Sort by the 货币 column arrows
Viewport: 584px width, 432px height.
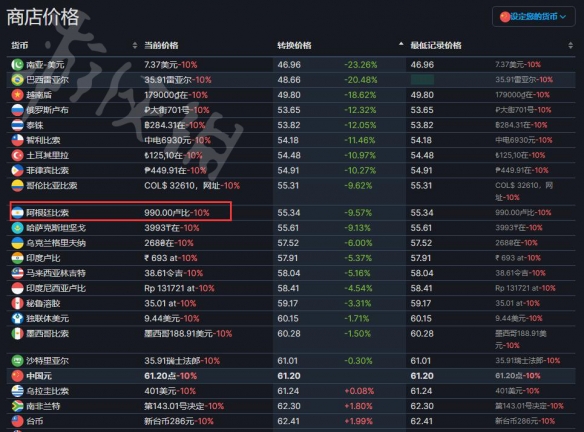click(x=134, y=45)
